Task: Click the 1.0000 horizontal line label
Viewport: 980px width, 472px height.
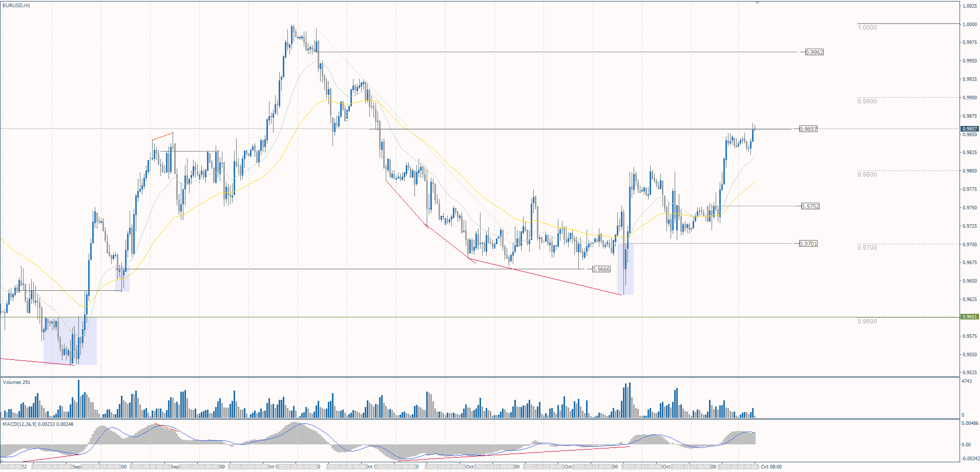Action: [x=867, y=28]
